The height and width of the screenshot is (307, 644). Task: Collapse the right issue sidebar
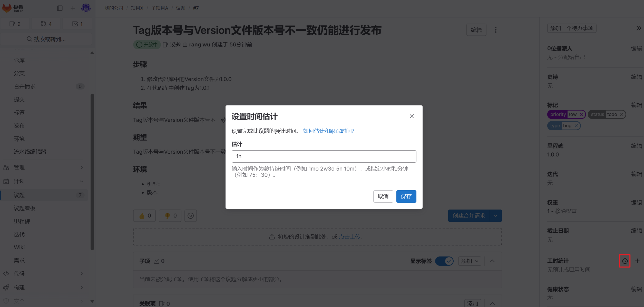[x=638, y=28]
